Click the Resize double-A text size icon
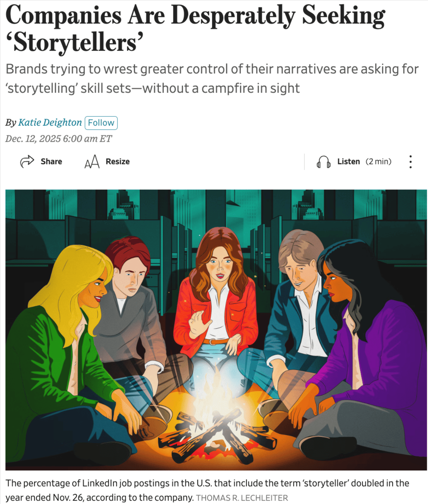The height and width of the screenshot is (504, 428). click(92, 161)
